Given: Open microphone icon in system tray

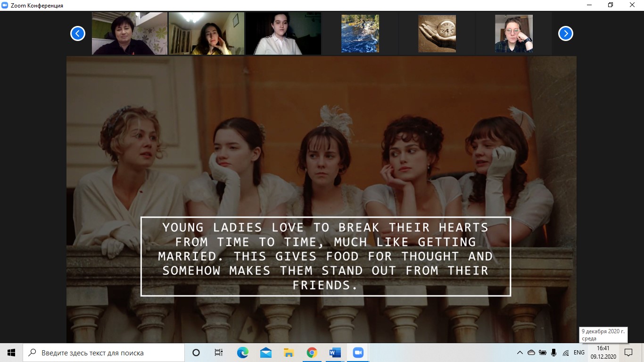Looking at the screenshot, I should coord(554,353).
